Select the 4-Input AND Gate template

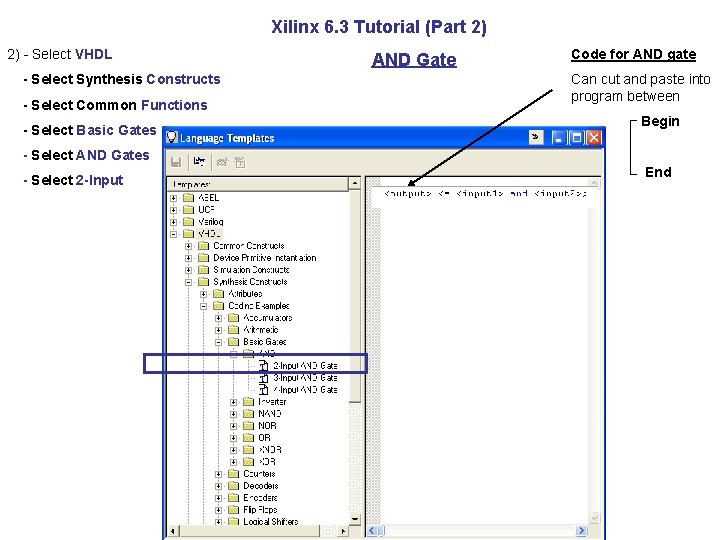click(305, 389)
